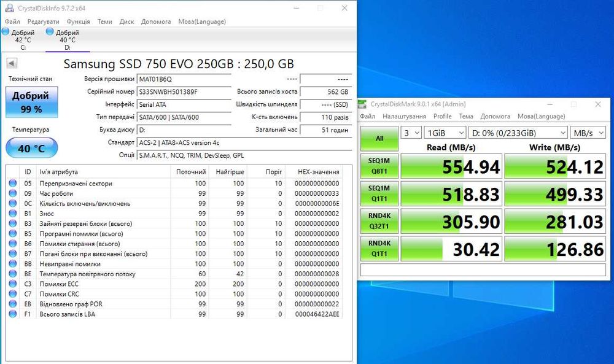Click hex value 000046422AEE in F1 row
This screenshot has height=364, width=614.
coord(317,314)
